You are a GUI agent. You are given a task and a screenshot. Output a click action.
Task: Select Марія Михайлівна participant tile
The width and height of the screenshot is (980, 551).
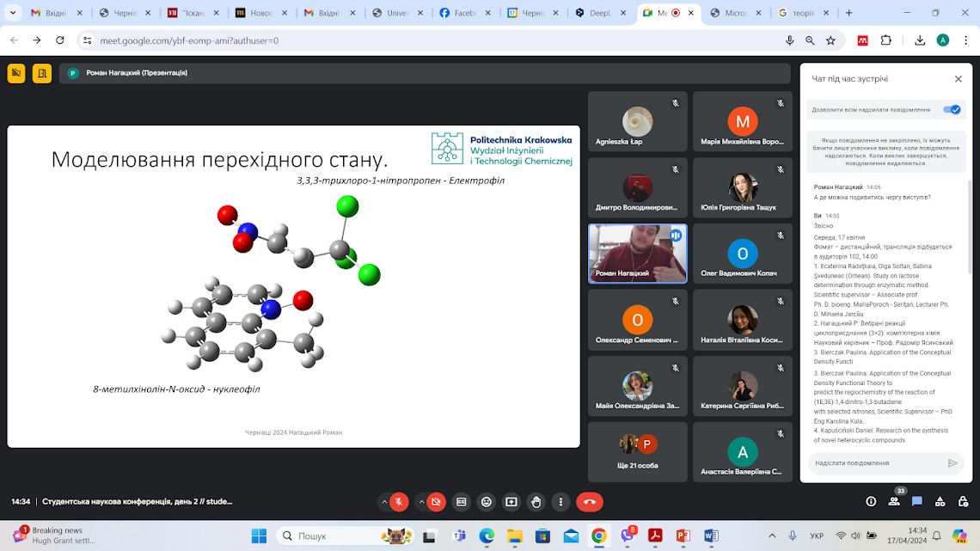point(743,122)
